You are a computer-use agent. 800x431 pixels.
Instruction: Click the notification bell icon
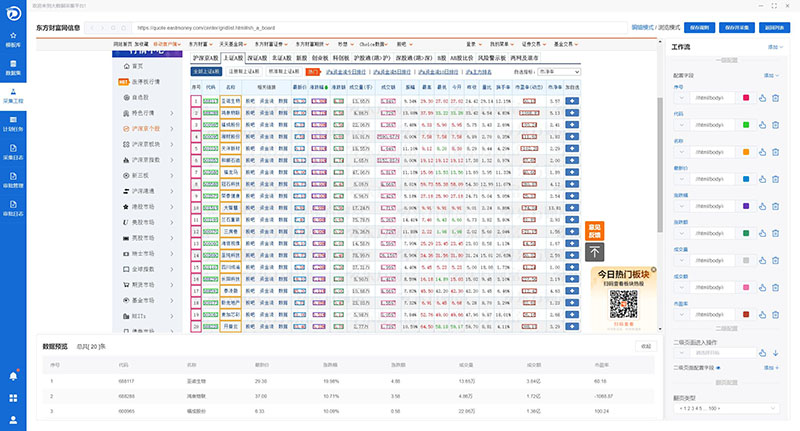coord(13,376)
